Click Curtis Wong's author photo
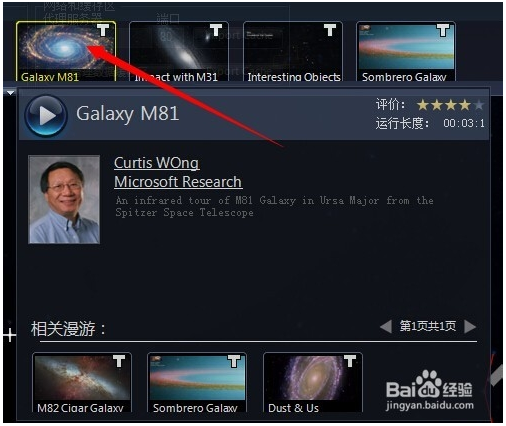The height and width of the screenshot is (426, 506). tap(64, 199)
